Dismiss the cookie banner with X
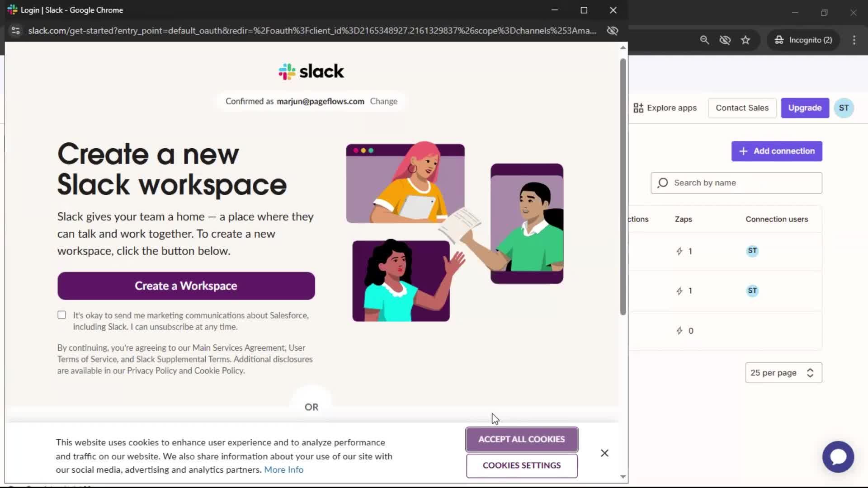 [604, 453]
